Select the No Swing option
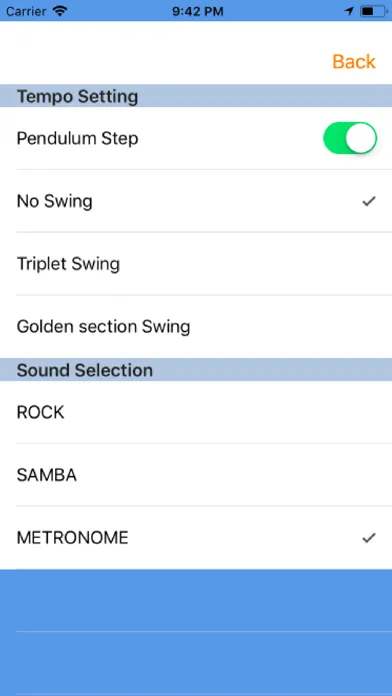The height and width of the screenshot is (696, 392). coord(196,201)
